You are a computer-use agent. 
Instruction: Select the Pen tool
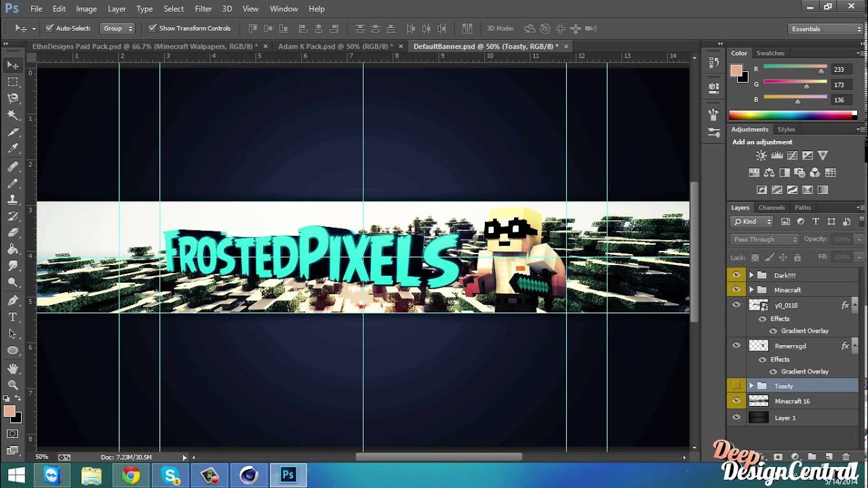[x=13, y=300]
